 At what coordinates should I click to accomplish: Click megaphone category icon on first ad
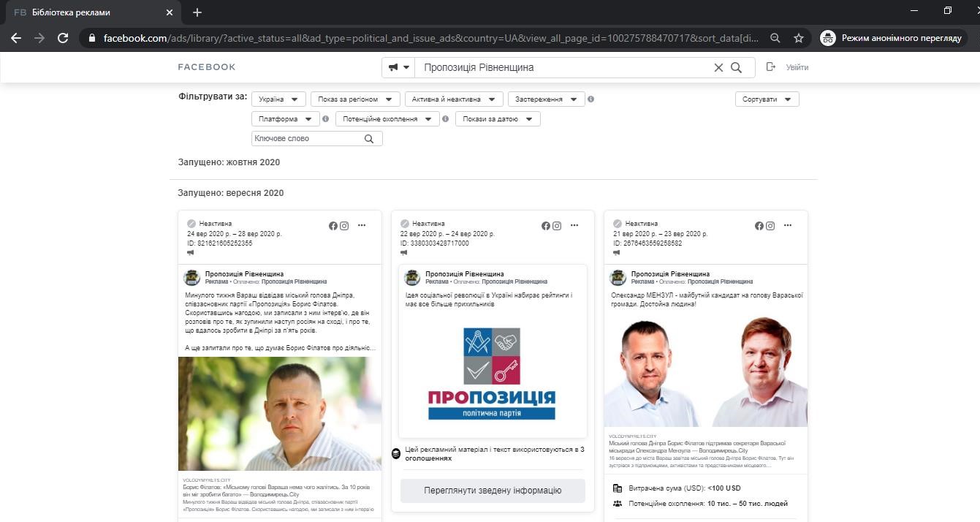tap(191, 253)
